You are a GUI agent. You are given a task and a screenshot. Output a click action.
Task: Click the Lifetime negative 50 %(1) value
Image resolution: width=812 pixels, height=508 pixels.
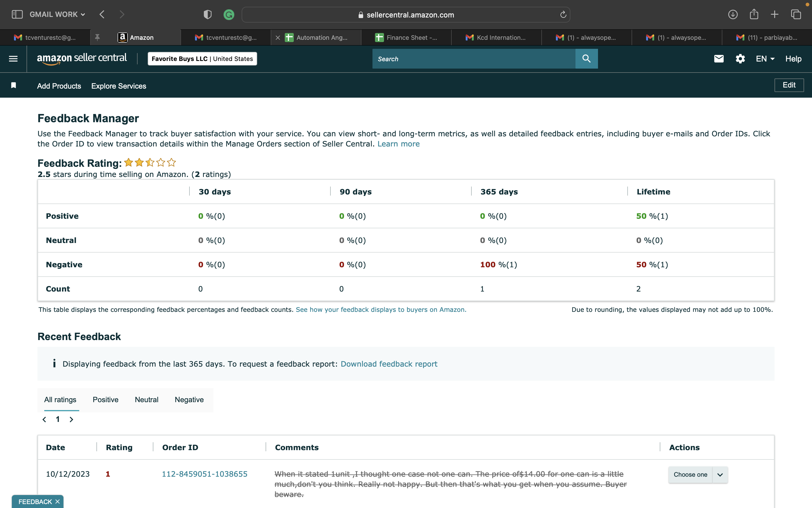652,264
